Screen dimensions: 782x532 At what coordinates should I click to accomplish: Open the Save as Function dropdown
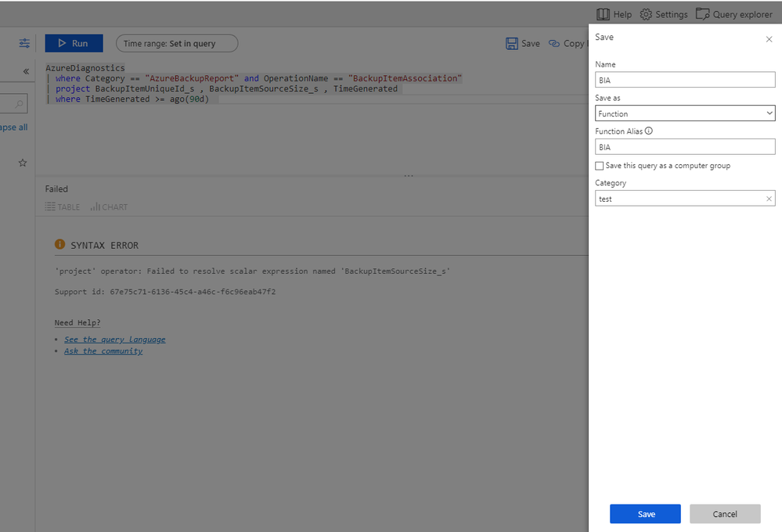pos(685,113)
